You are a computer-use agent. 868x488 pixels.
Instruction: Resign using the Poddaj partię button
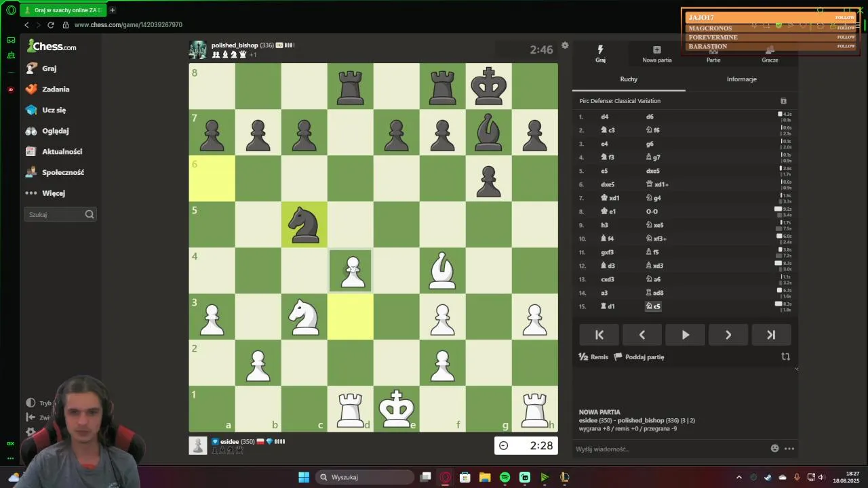[639, 357]
